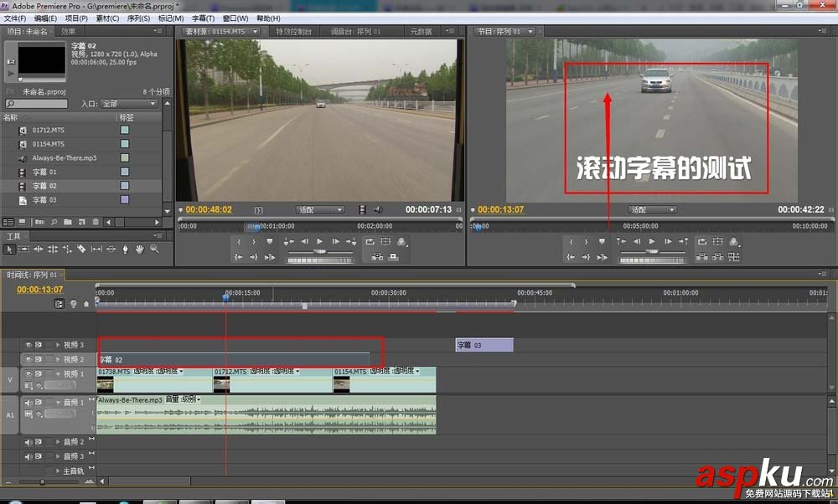Image resolution: width=838 pixels, height=504 pixels.
Task: Click the New Item icon in project panel
Action: click(82, 222)
